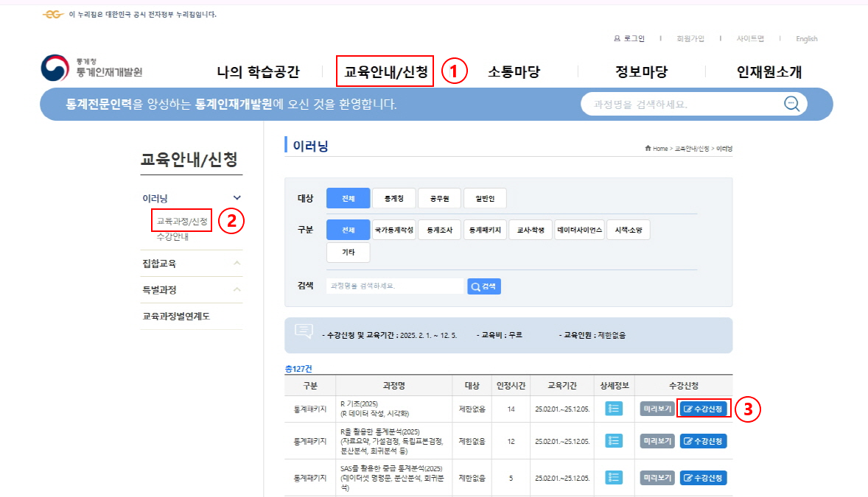Click the 총127건 count text
The width and height of the screenshot is (868, 497).
[x=298, y=369]
